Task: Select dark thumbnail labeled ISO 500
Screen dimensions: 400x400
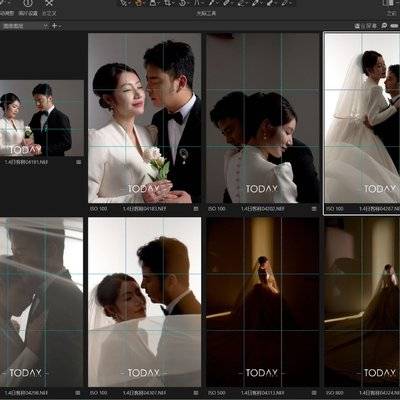Action: click(263, 302)
